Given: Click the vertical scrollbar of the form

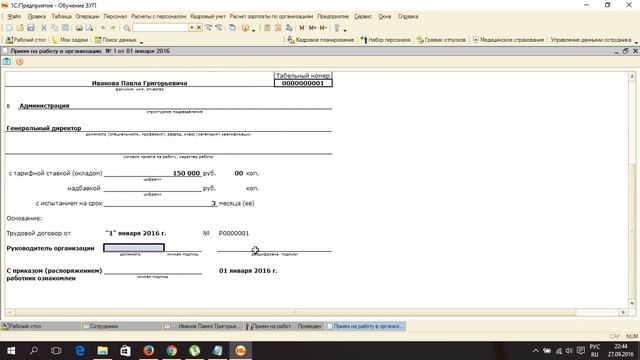Looking at the screenshot, I should tap(632, 190).
